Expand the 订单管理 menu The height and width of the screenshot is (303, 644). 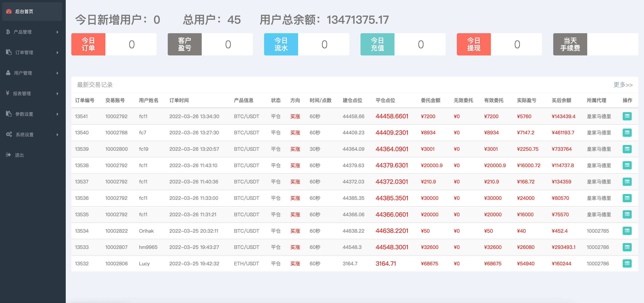point(24,52)
